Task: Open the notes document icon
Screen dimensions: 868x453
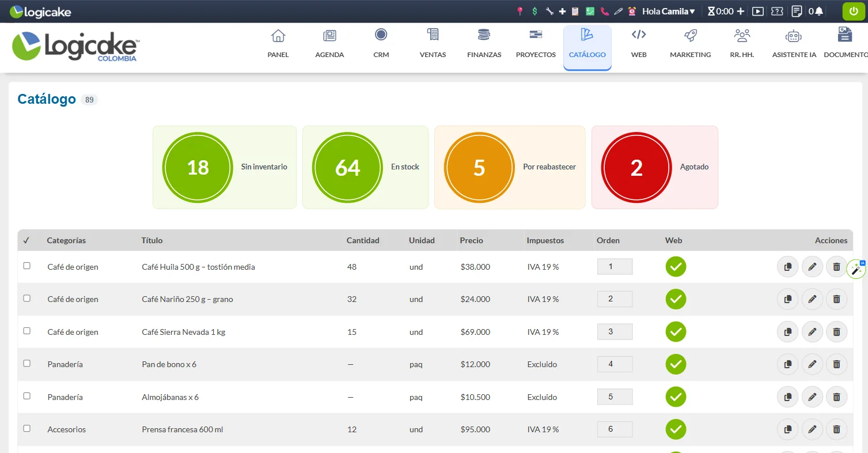Action: pyautogui.click(x=797, y=11)
